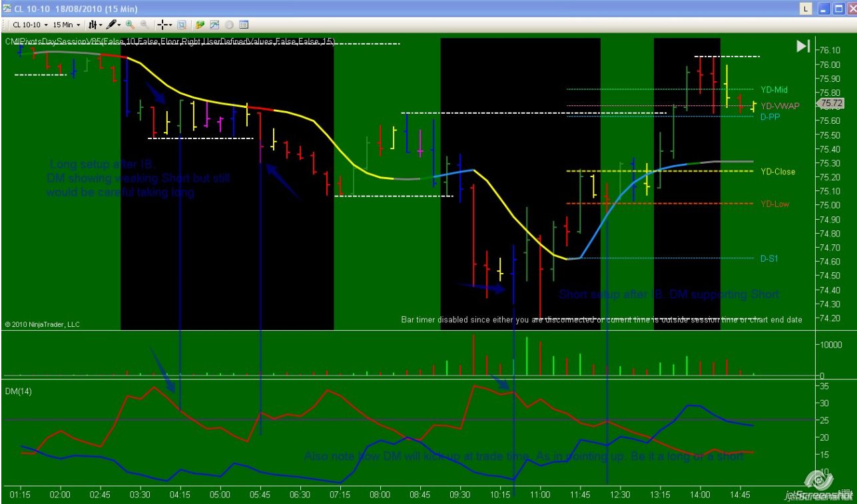The width and height of the screenshot is (857, 504).
Task: Expand the drawing tools dropdown arrow
Action: click(x=119, y=25)
